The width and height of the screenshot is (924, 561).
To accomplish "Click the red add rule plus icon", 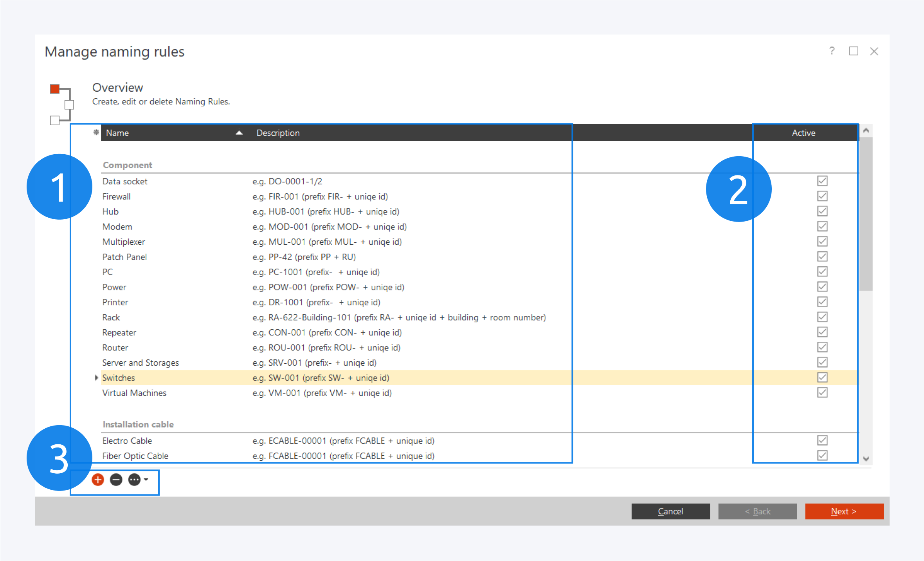I will pyautogui.click(x=98, y=480).
